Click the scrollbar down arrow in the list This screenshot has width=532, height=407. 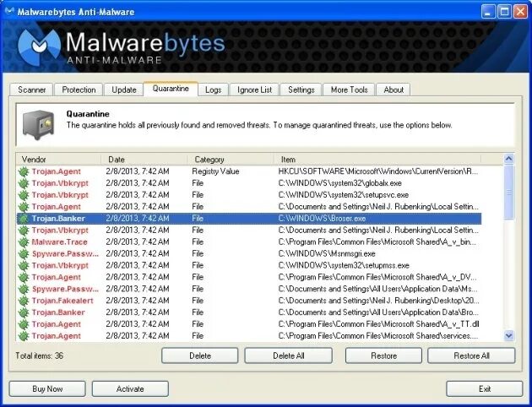pos(509,336)
